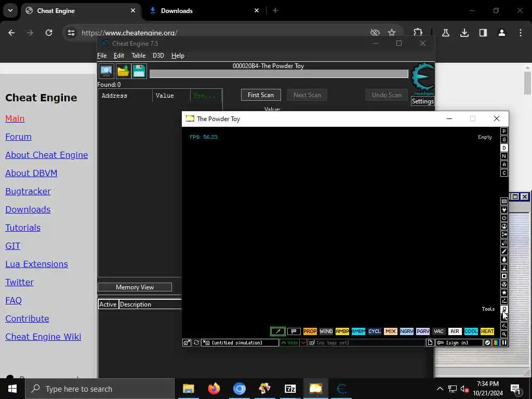Select the VAC tool

438,331
